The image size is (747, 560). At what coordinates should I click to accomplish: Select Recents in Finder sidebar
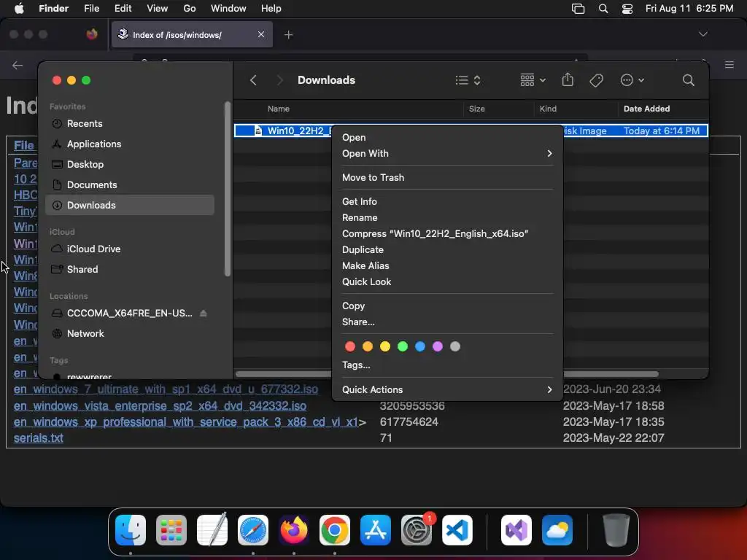130,124
